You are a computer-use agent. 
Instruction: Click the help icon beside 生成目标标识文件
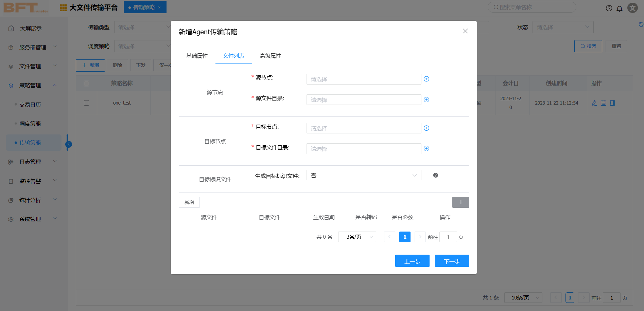point(435,175)
